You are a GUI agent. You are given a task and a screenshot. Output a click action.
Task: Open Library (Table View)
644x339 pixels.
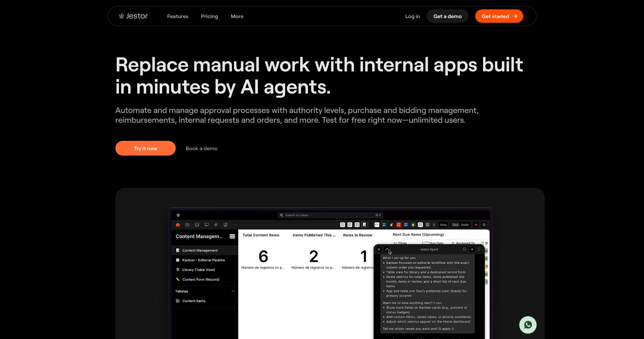point(205,270)
